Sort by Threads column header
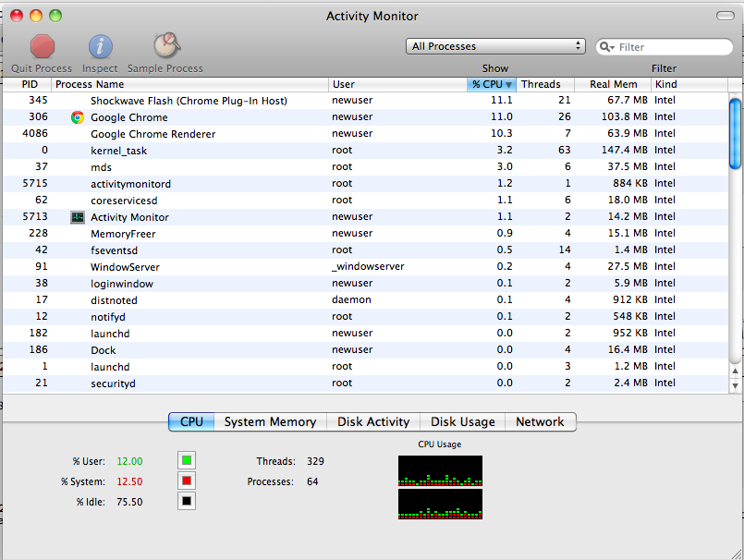This screenshot has width=744, height=560. [545, 84]
